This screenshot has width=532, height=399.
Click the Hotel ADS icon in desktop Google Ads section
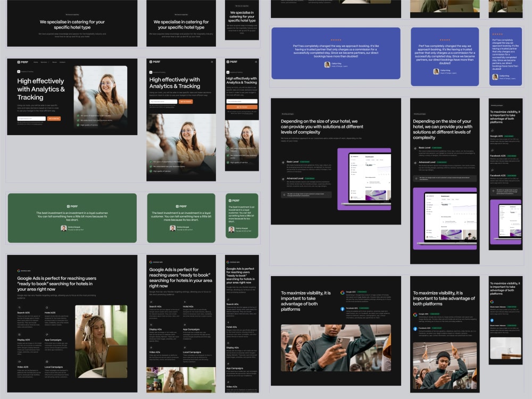tap(46, 307)
